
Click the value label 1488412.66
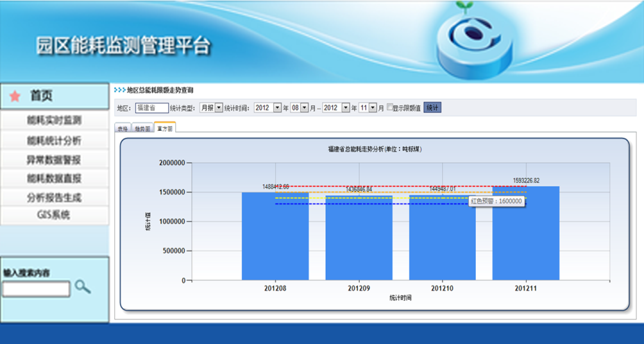pos(276,187)
